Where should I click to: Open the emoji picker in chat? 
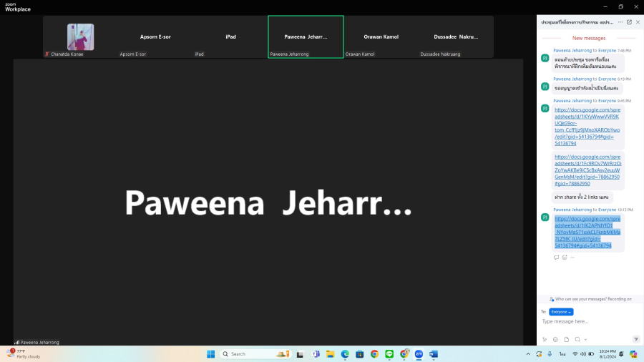555,339
